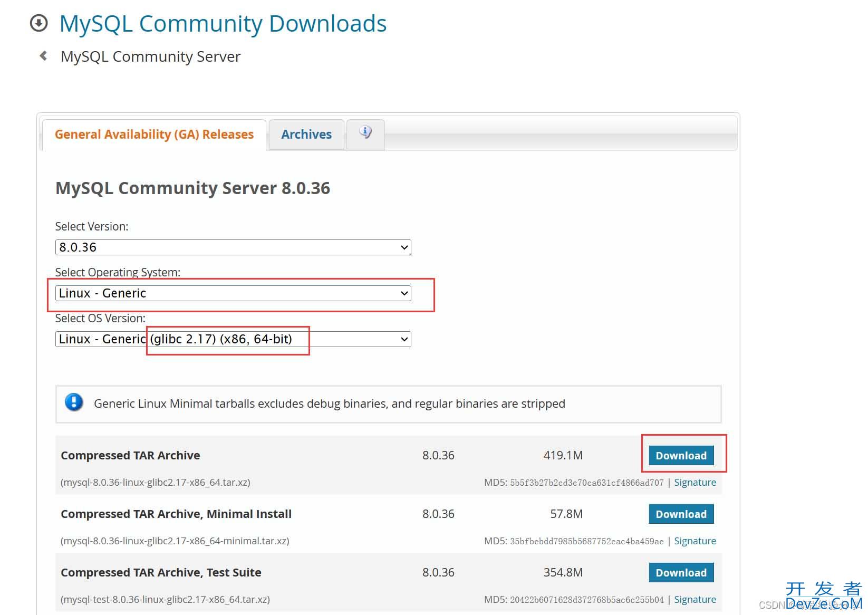Image resolution: width=868 pixels, height=615 pixels.
Task: Click MD5 value 5b5f3b27b2cd3c70ca631cf4866ad707
Action: coord(586,483)
